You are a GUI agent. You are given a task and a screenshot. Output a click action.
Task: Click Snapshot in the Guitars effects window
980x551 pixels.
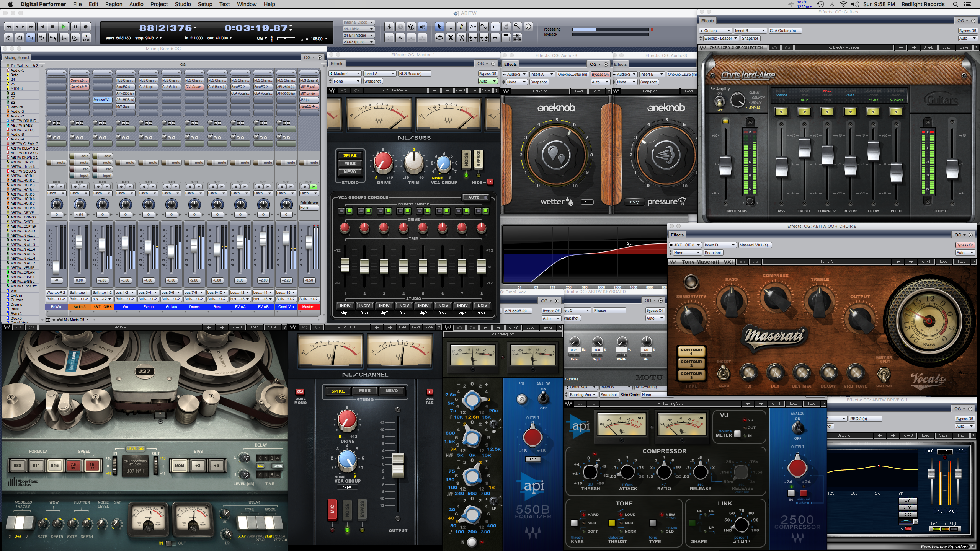750,38
